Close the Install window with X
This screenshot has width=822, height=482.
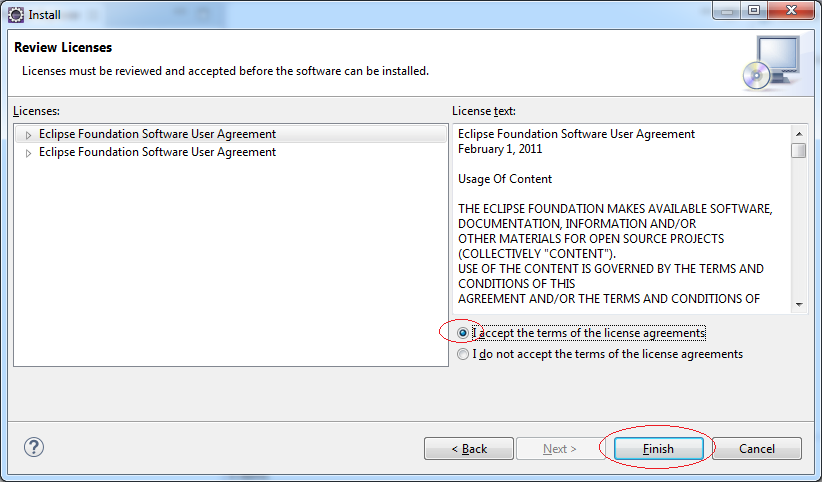[x=791, y=10]
